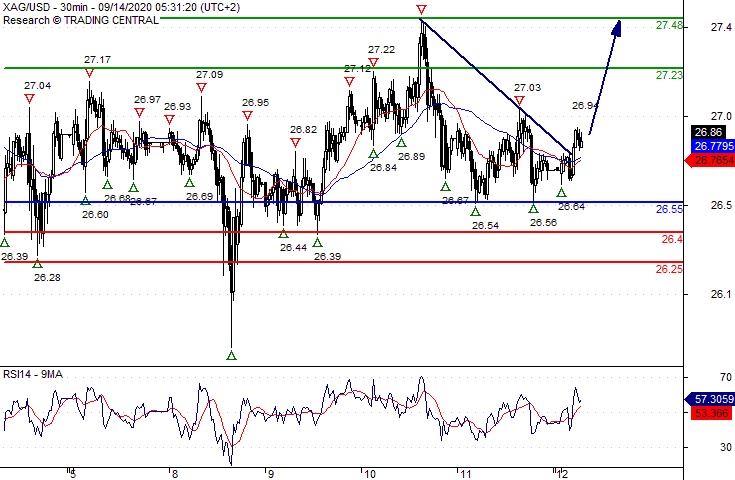
Task: Click the RSI 30 axis label
Action: (726, 447)
